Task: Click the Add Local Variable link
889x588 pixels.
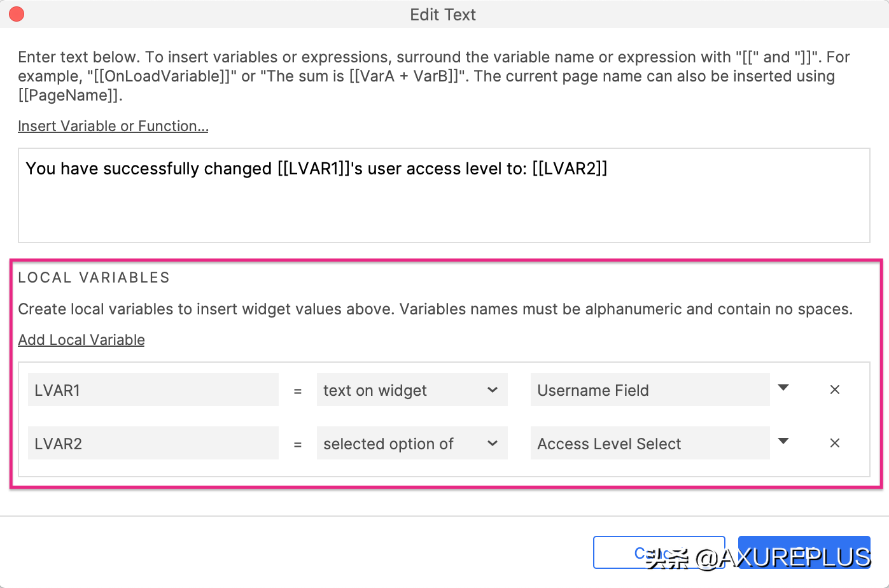Action: click(81, 340)
